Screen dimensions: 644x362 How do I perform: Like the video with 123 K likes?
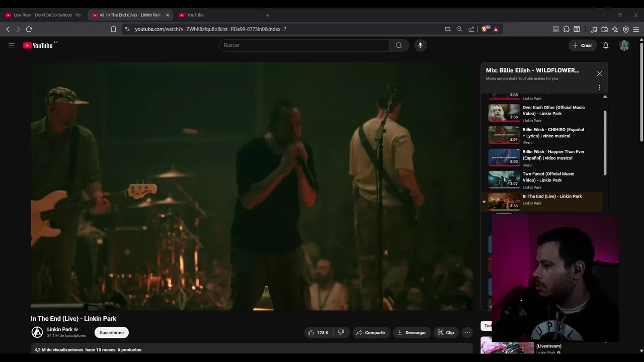318,332
